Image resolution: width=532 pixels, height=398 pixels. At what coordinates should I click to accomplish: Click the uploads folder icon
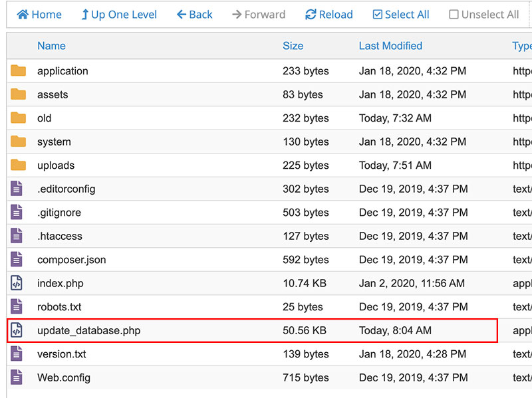point(18,165)
